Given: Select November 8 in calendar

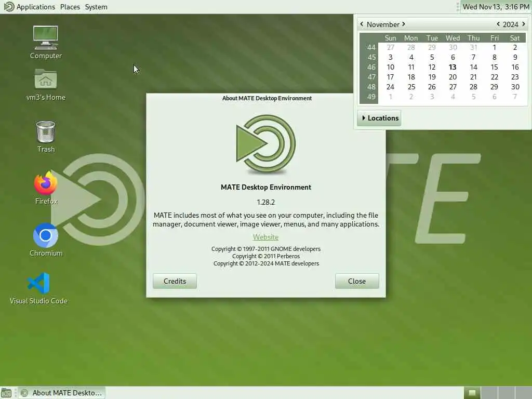Looking at the screenshot, I should [x=495, y=57].
